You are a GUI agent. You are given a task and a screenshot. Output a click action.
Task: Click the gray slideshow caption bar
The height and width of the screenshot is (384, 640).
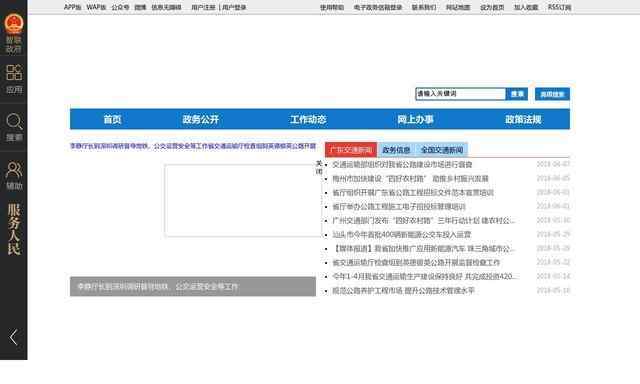click(x=193, y=286)
